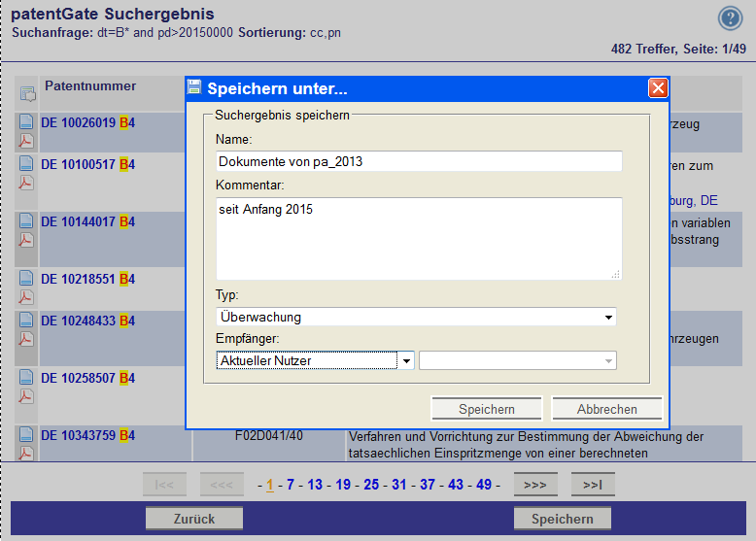Open document view icon for DE 10248433

tap(26, 321)
